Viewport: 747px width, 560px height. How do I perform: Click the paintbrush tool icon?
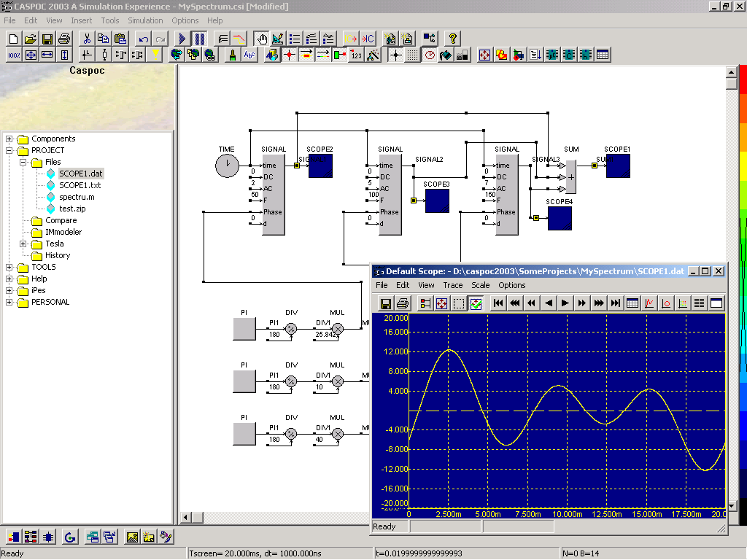point(233,55)
